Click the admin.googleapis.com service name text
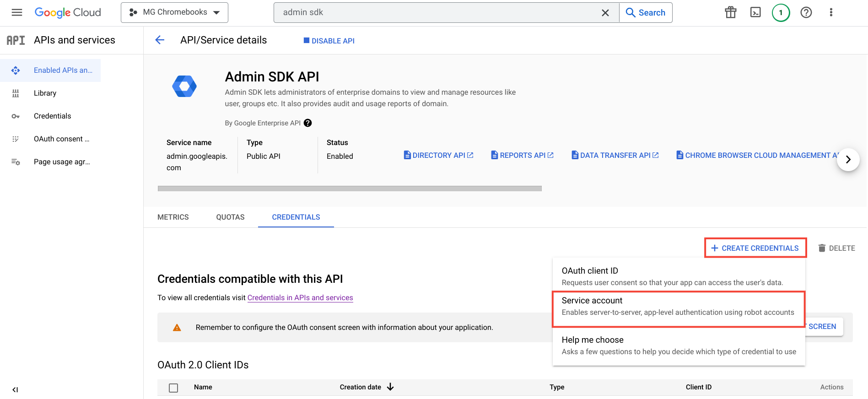Viewport: 868px width, 399px height. tap(197, 162)
